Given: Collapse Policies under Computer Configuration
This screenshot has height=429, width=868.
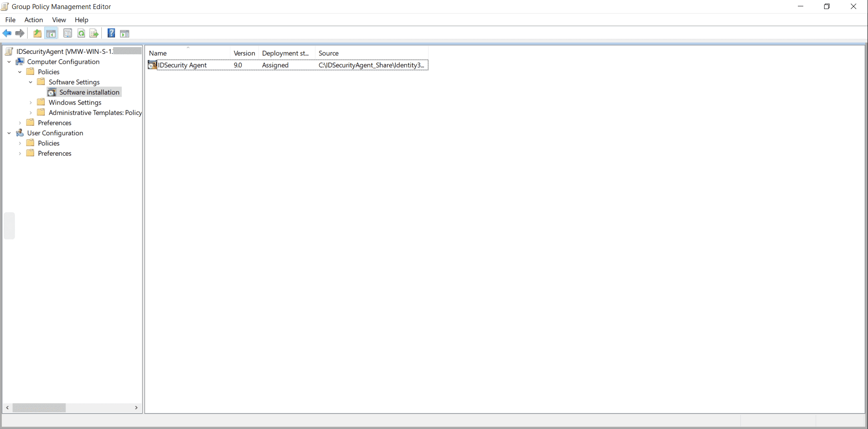Looking at the screenshot, I should 20,72.
